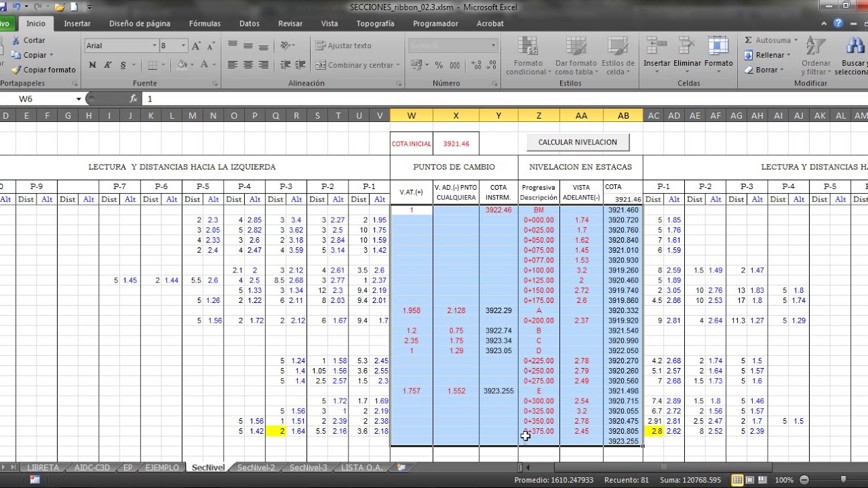Open the Ordenar y filtrar menu

tap(816, 56)
